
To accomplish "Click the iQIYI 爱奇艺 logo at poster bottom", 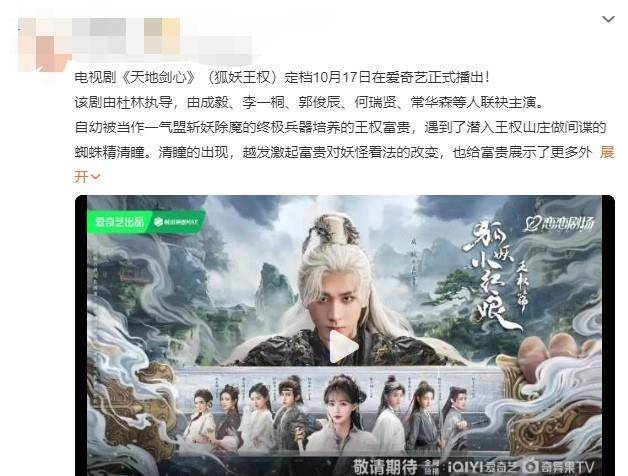I will pos(483,467).
